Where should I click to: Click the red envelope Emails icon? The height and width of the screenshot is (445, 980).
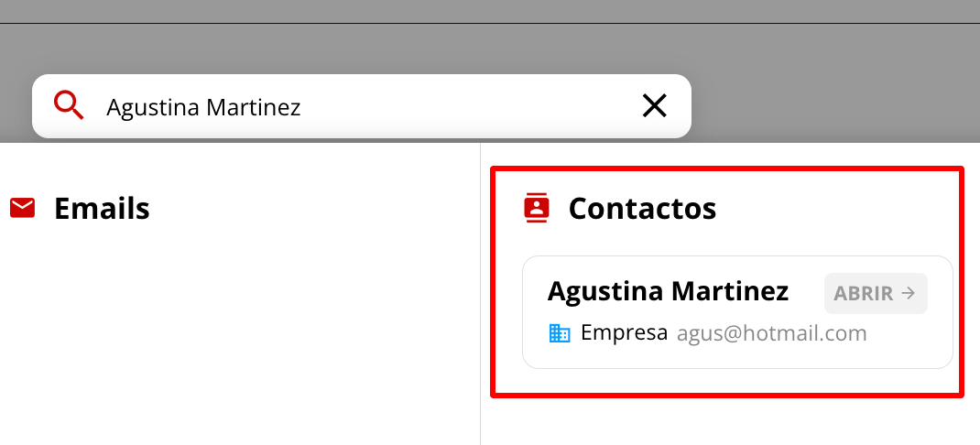coord(22,209)
